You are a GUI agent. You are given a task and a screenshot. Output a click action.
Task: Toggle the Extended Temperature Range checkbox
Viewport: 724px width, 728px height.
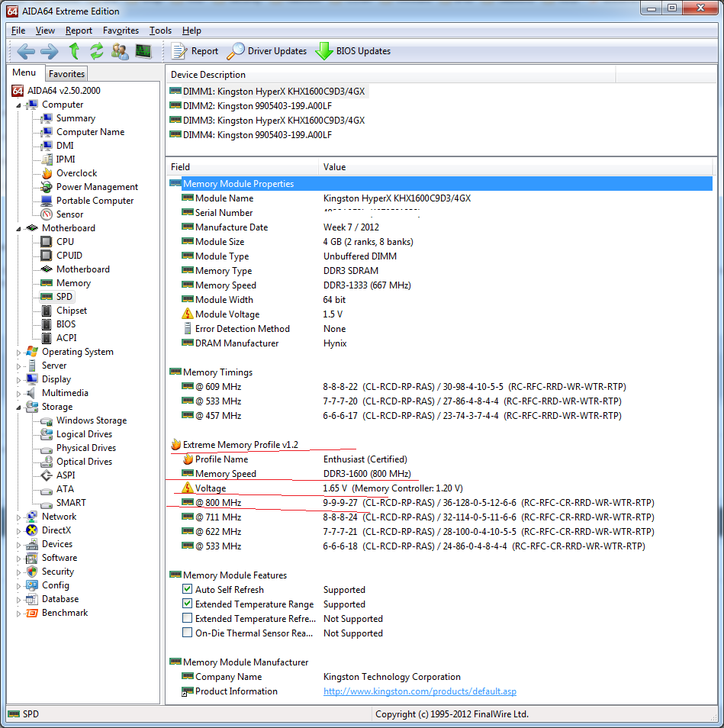coord(187,604)
